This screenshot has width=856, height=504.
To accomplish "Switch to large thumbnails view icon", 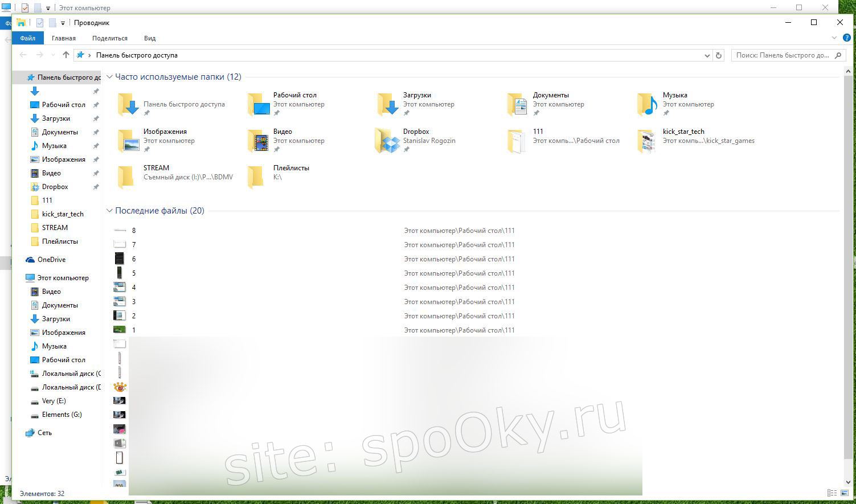I will (843, 493).
